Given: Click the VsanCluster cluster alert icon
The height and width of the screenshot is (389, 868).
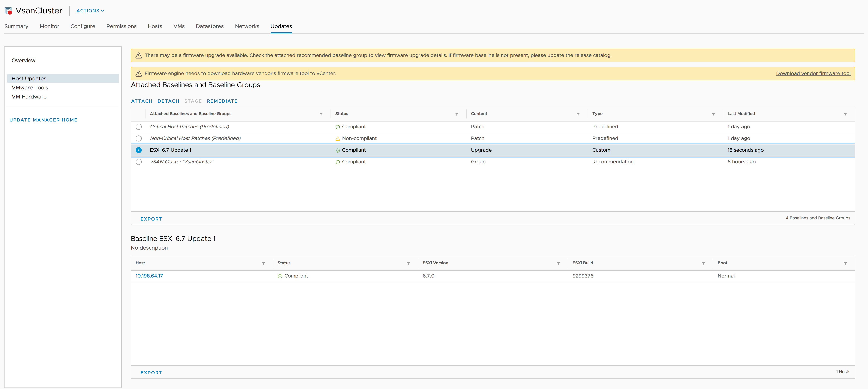Looking at the screenshot, I should (8, 11).
